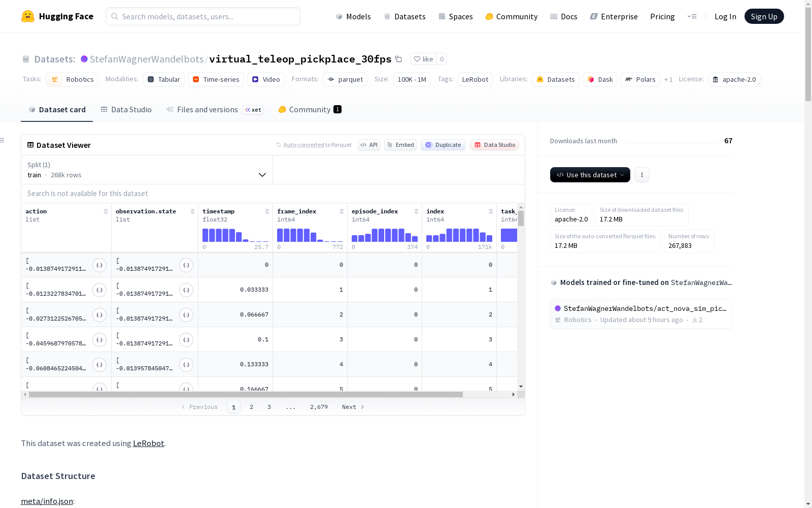Click the Embed button
Image resolution: width=812 pixels, height=508 pixels.
400,145
